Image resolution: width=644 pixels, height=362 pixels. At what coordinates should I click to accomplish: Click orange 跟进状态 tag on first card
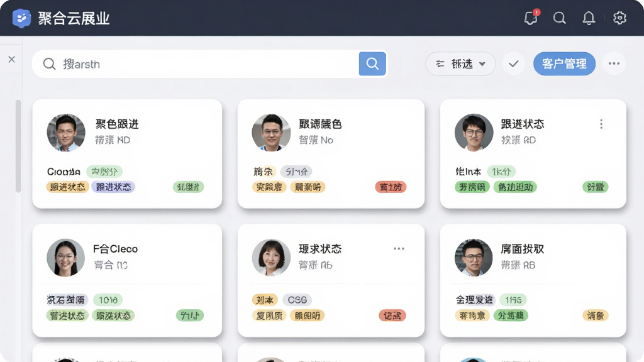(x=67, y=187)
